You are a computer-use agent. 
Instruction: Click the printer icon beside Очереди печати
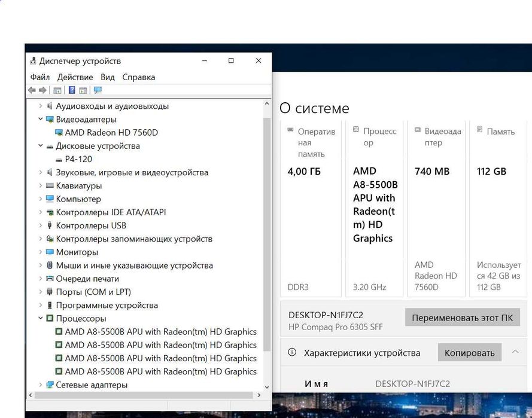[x=50, y=278]
